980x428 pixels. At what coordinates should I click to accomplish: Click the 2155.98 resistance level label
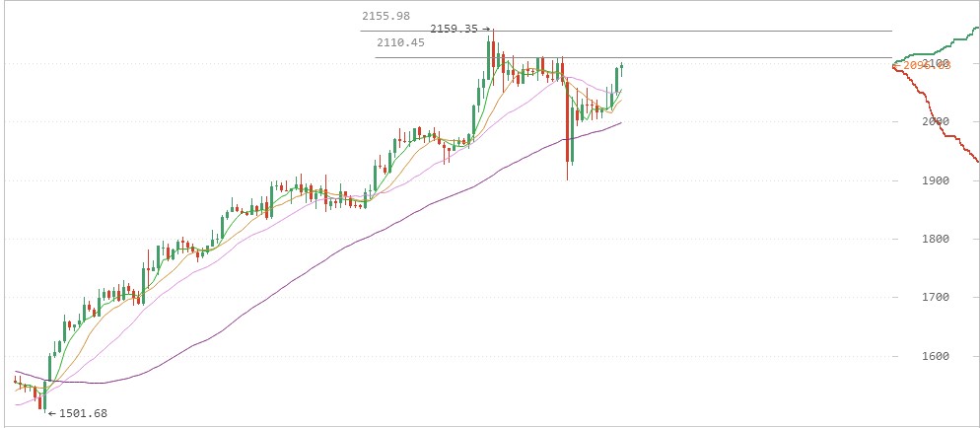385,16
